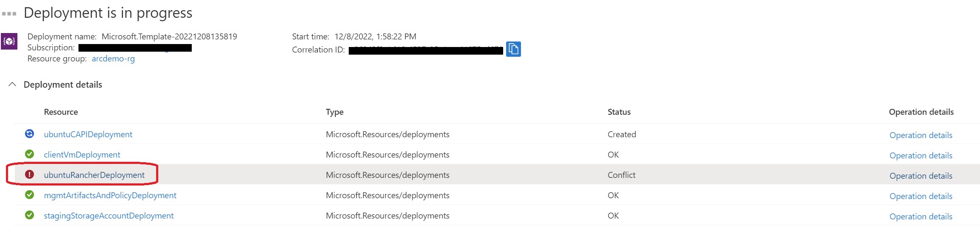Click the green check icon beside stagingStorageAccountDeployment

29,215
